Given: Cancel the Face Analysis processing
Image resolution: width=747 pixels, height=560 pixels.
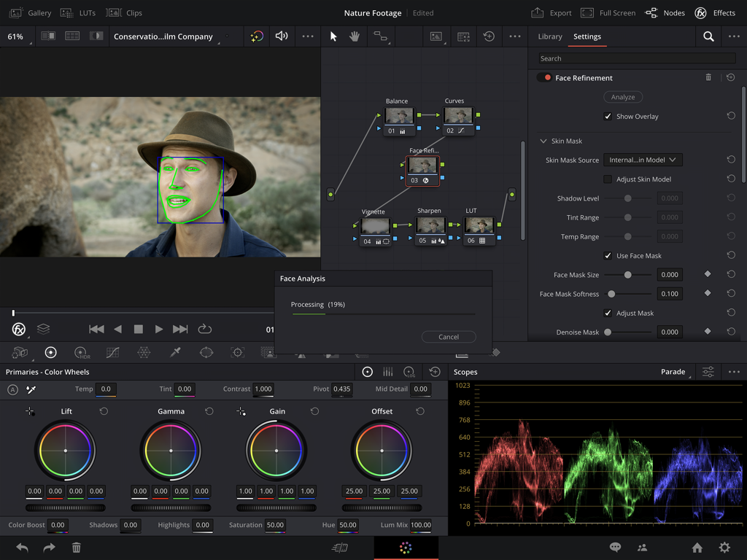Looking at the screenshot, I should click(x=448, y=336).
